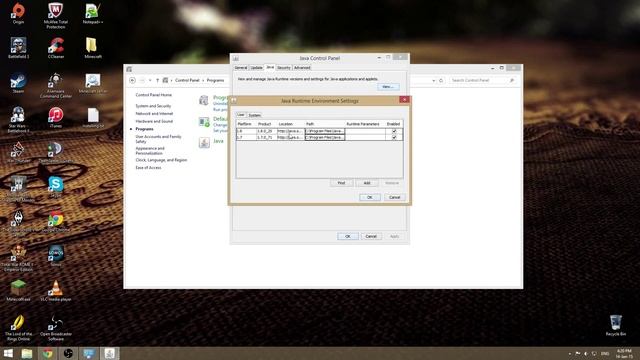Launch Open Broadcaster Software shortcut
Image resolution: width=640 pixels, height=360 pixels.
[x=56, y=327]
